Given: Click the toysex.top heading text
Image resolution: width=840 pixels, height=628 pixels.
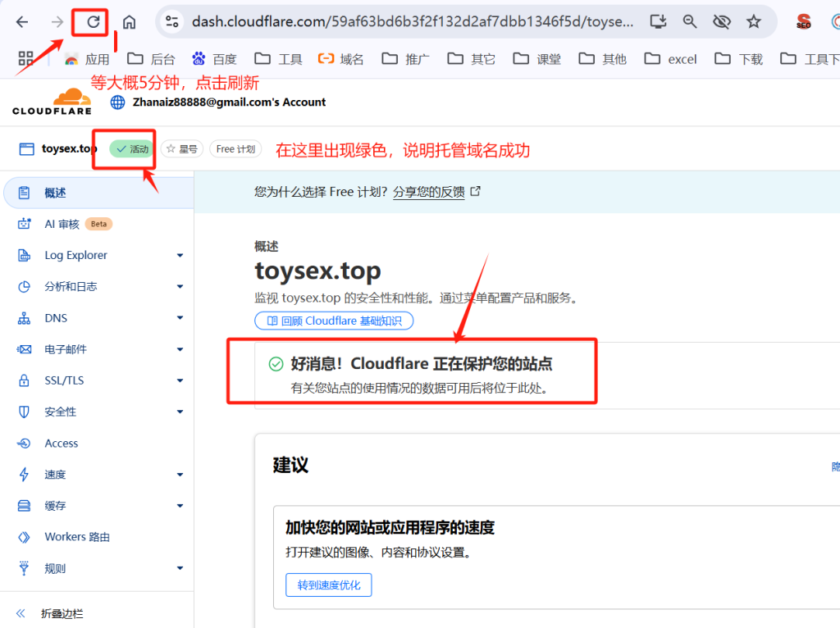Looking at the screenshot, I should pos(317,271).
